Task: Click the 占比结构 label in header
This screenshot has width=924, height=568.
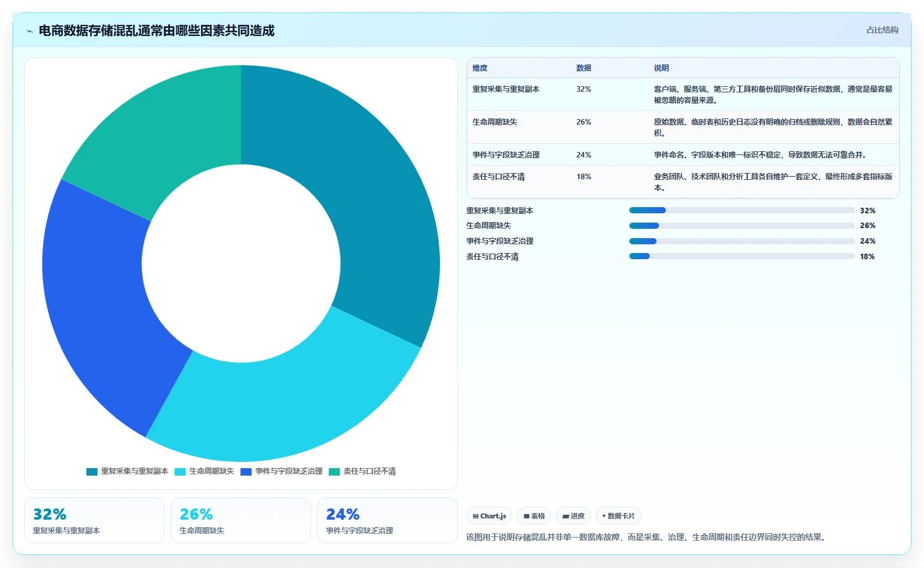Action: coord(882,30)
